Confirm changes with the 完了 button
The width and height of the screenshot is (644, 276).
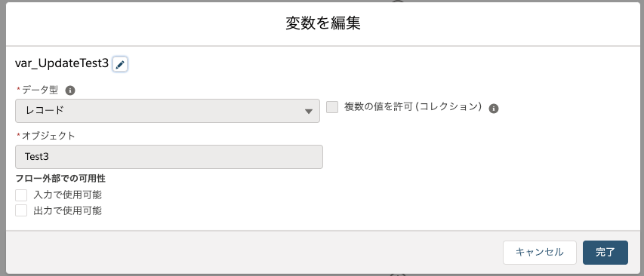coord(605,252)
